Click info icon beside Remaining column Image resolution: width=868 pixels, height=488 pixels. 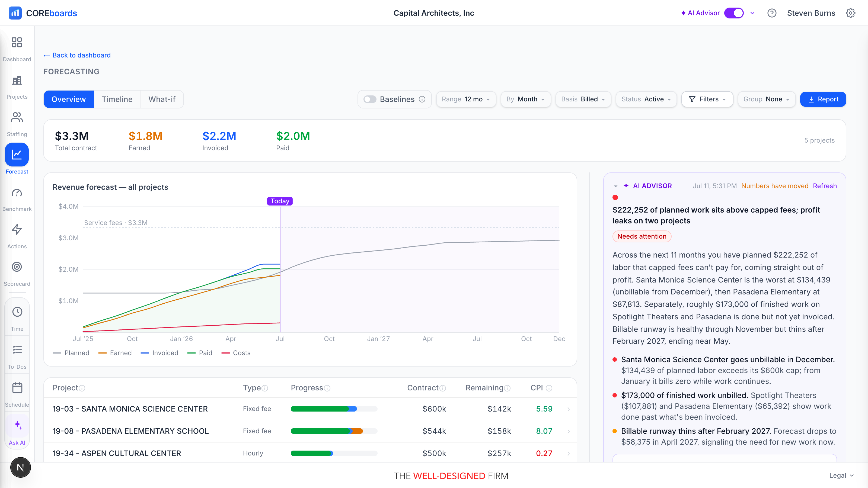[507, 388]
